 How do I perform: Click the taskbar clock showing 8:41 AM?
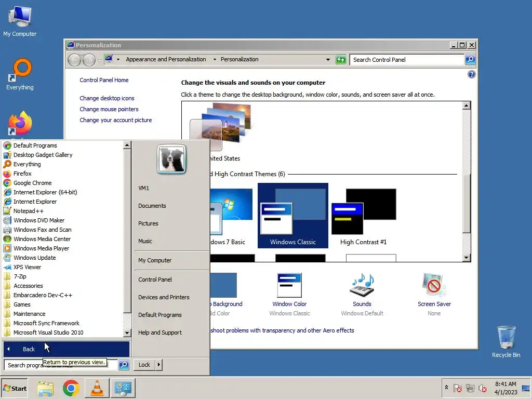[506, 388]
